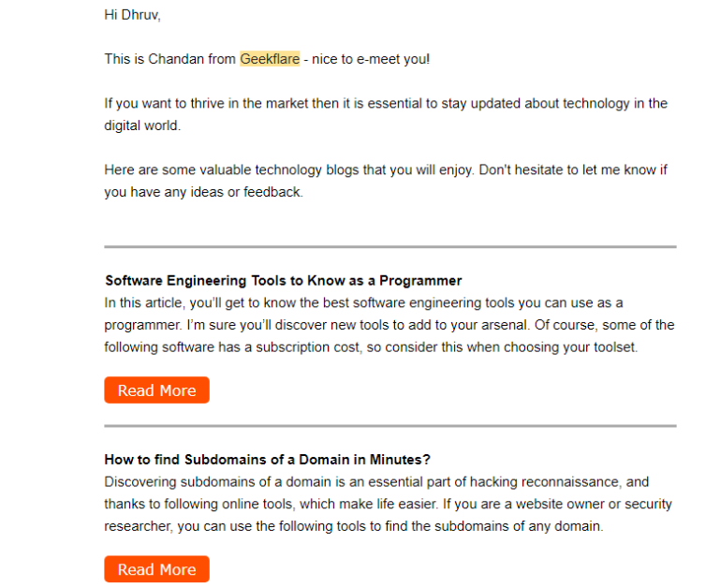Click the divider line above Subdomains heading

pyautogui.click(x=390, y=426)
